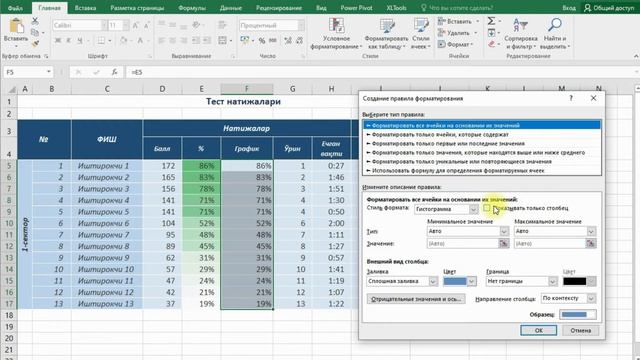
Task: Click the Общий доступ share button
Action: [x=610, y=8]
